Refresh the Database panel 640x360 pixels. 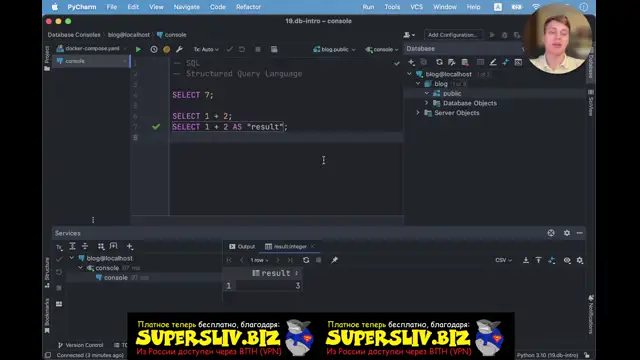439,62
